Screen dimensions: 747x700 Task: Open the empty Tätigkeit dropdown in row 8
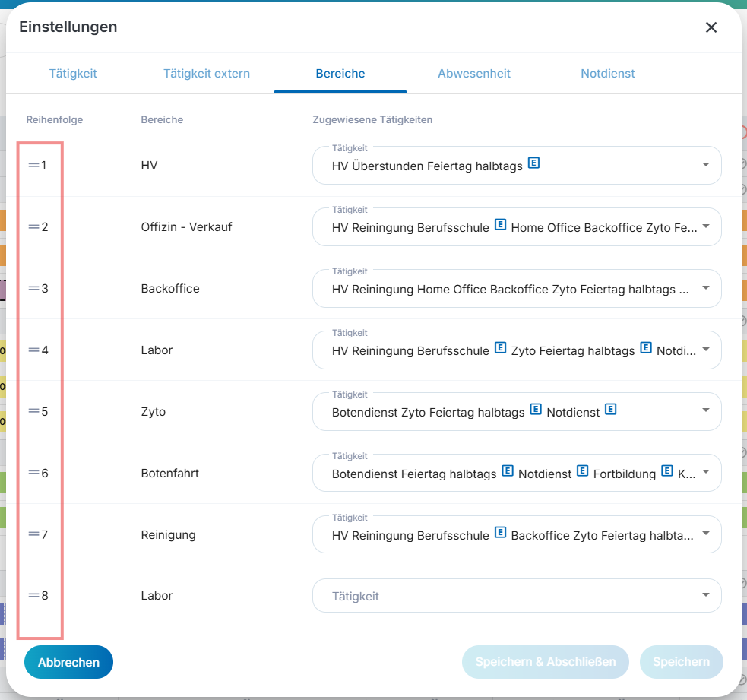point(517,595)
